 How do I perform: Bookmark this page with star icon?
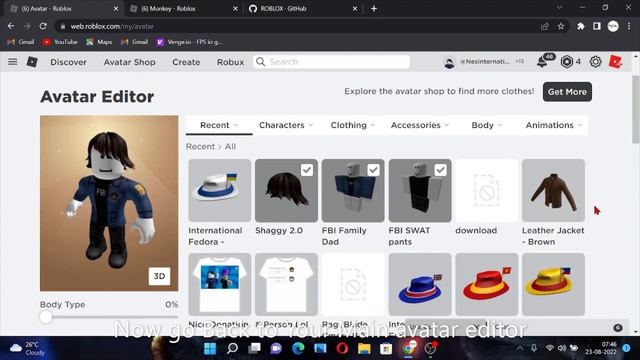tap(561, 26)
